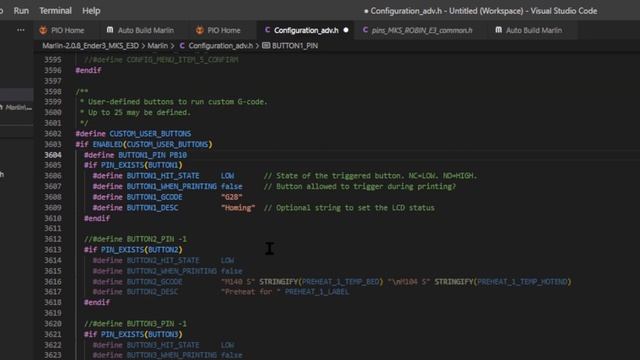Click Marlin icon on last Auto Build tab
Viewport: 640px width, 360px height.
[498, 30]
